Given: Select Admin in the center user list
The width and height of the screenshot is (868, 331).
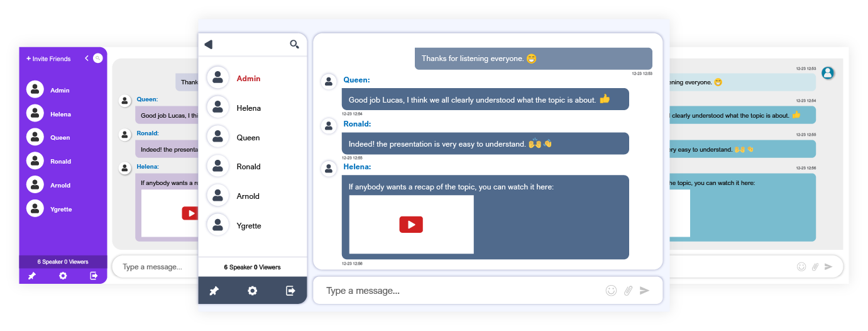Looking at the screenshot, I should coord(248,79).
